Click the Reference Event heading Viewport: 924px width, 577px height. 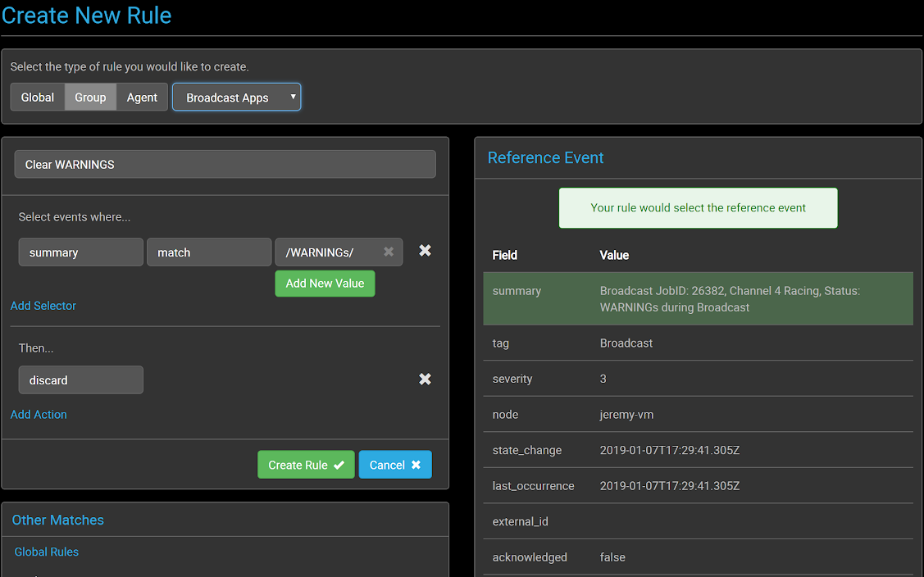546,158
